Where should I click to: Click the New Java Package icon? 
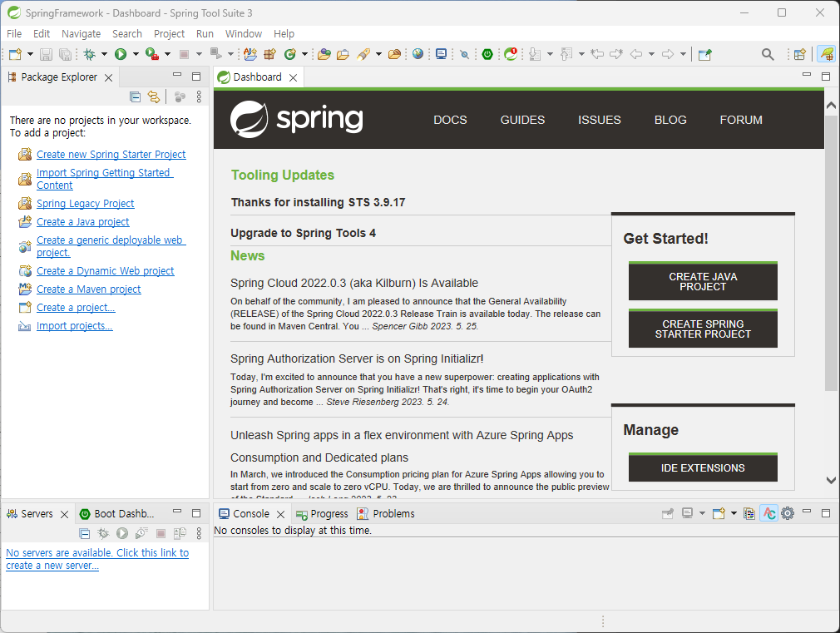click(x=270, y=54)
